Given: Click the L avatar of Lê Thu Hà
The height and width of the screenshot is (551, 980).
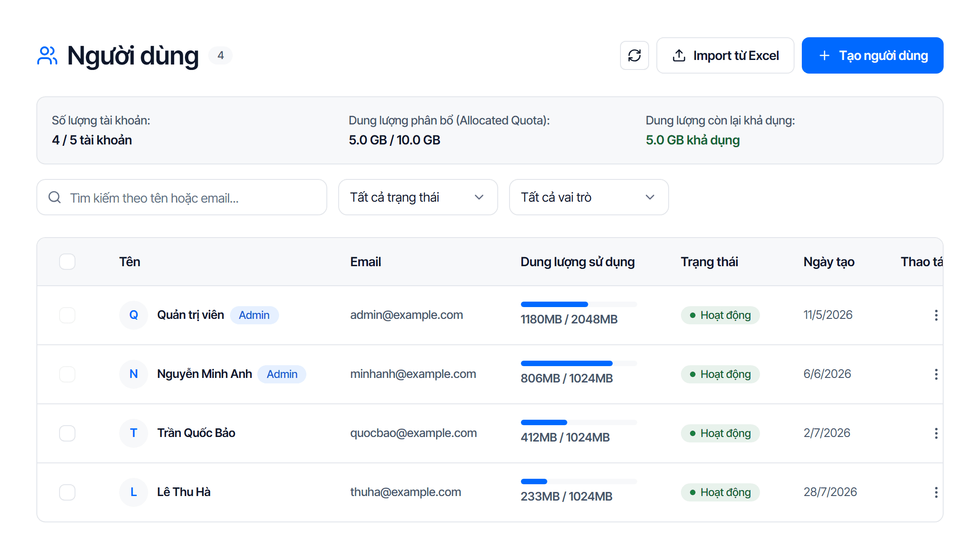Looking at the screenshot, I should 134,492.
